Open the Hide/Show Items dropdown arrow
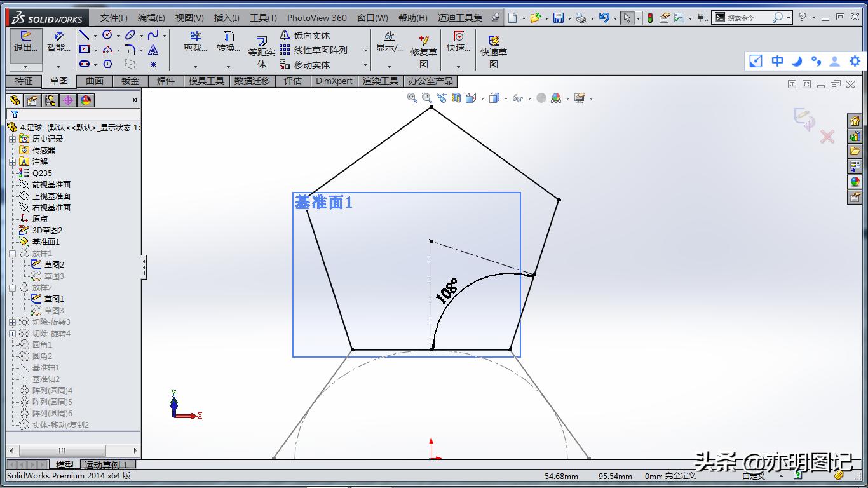The image size is (868, 488). [x=529, y=98]
